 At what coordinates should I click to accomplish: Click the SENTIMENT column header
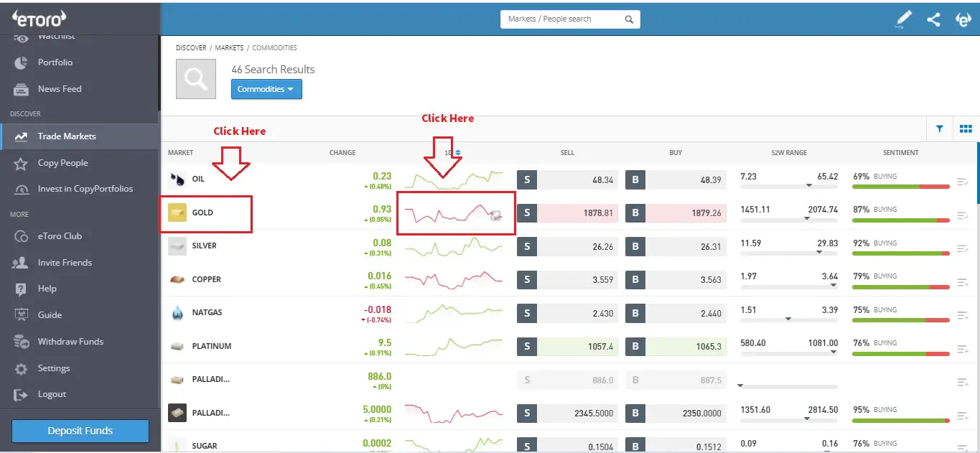pyautogui.click(x=901, y=152)
